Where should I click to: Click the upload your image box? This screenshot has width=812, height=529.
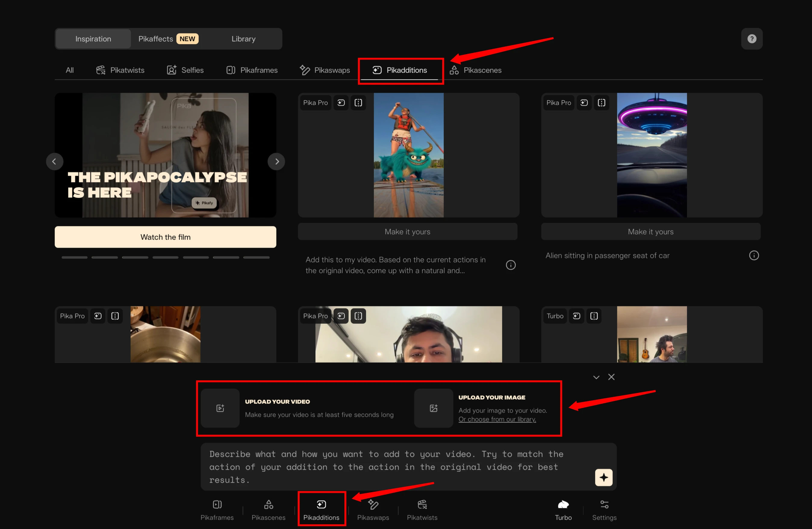433,408
